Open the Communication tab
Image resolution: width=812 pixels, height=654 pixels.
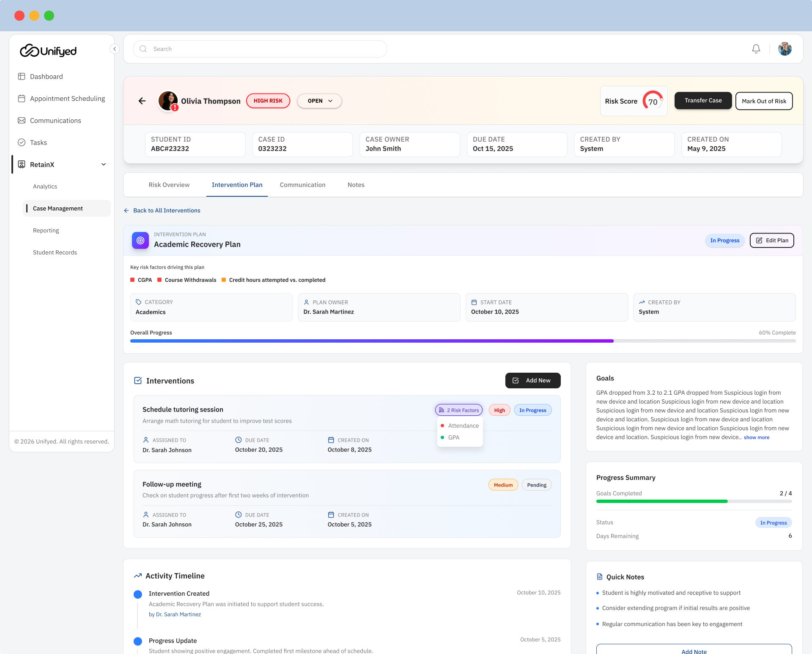303,185
